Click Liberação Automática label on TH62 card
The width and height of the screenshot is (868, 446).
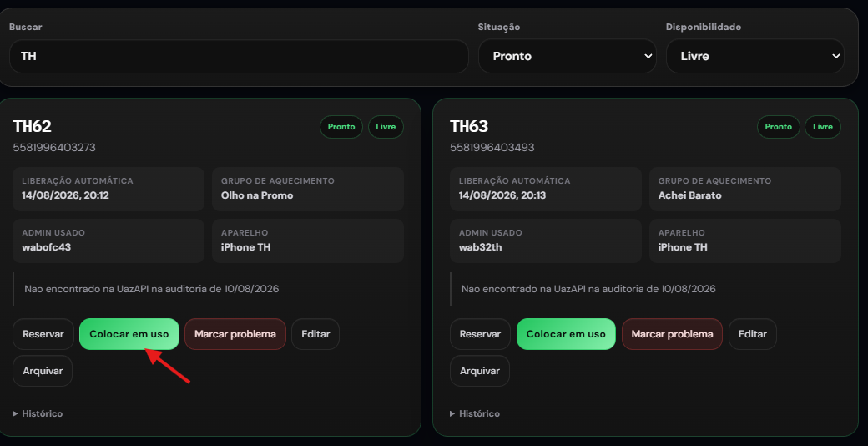78,181
